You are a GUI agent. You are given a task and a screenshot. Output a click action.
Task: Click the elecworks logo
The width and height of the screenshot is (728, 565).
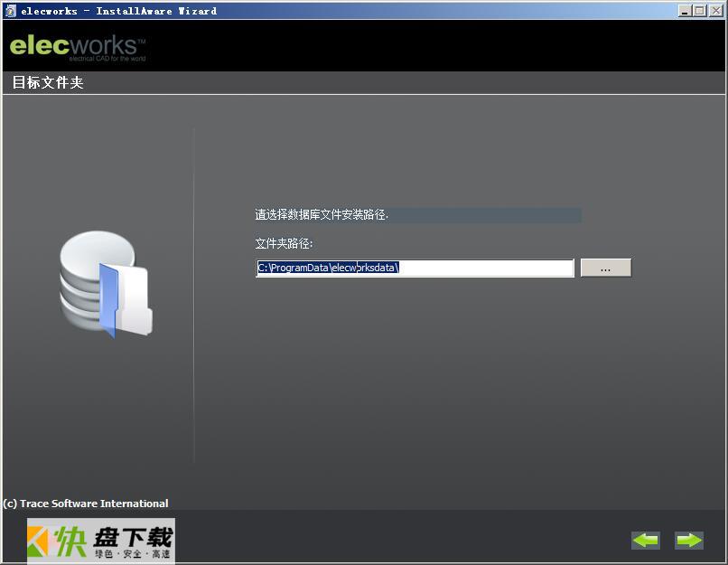click(78, 48)
